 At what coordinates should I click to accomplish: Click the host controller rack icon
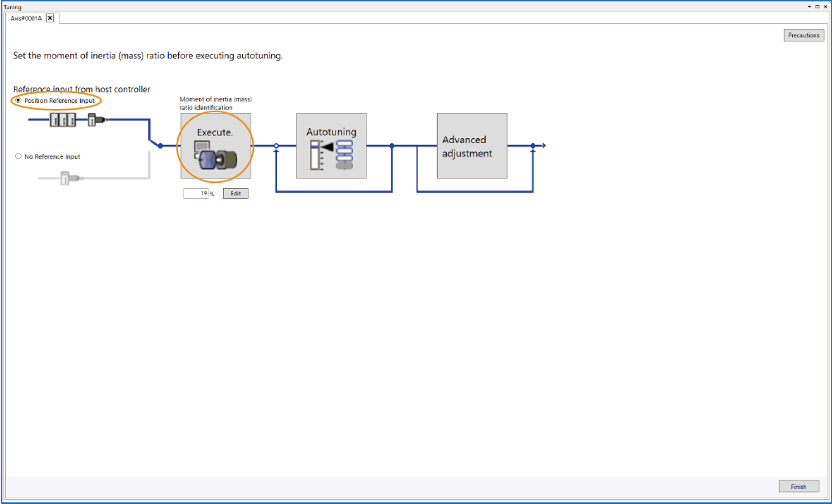point(63,120)
